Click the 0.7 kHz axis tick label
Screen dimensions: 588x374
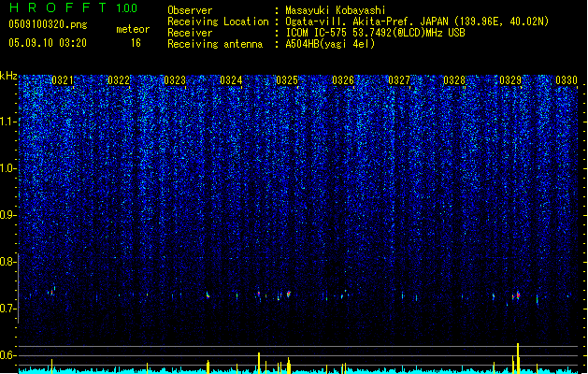click(7, 309)
